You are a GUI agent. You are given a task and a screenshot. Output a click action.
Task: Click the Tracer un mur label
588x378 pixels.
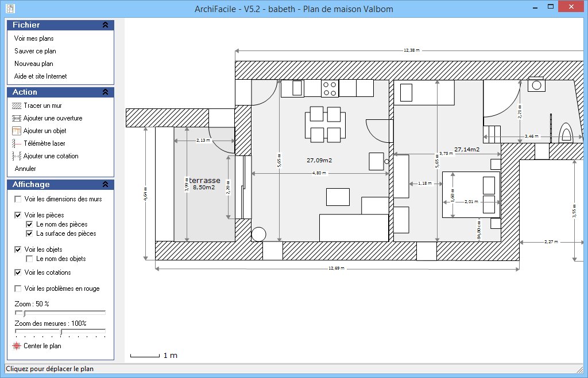tap(42, 106)
